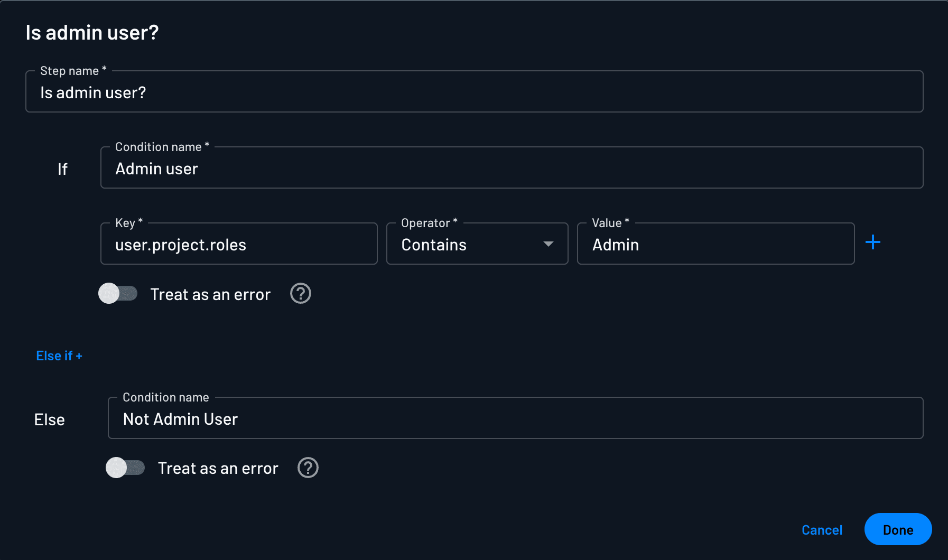The width and height of the screenshot is (948, 560).
Task: Click the Add (+) control beside the Value field
Action: pos(873,242)
